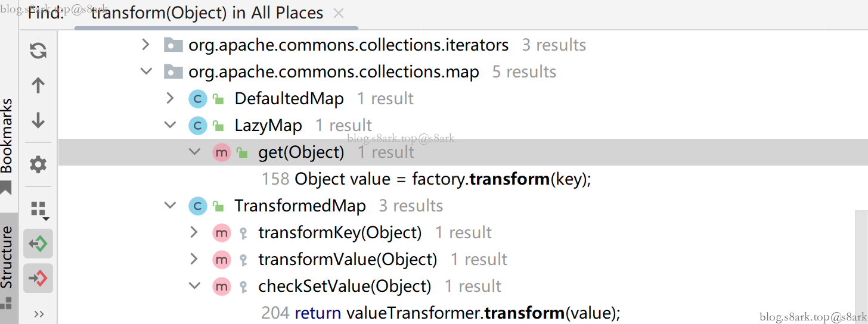Image resolution: width=868 pixels, height=324 pixels.
Task: Close the transform(Object) find tab
Action: click(x=339, y=13)
